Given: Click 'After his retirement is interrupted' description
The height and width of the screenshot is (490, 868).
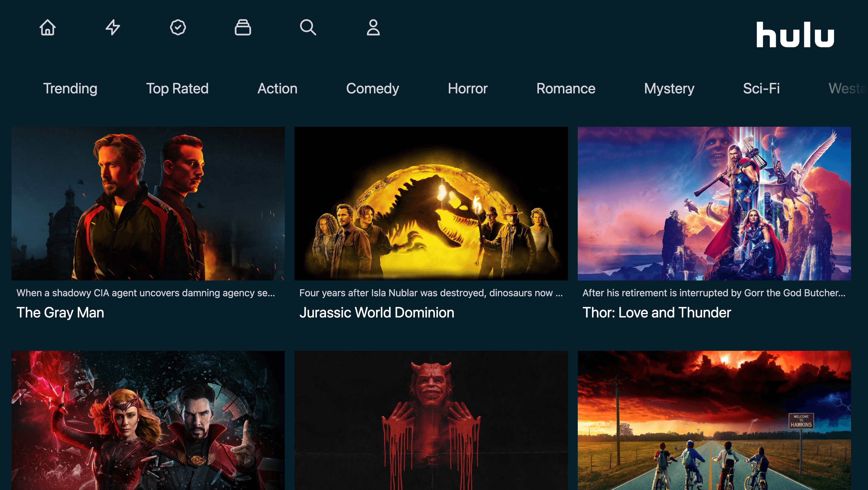Looking at the screenshot, I should pyautogui.click(x=714, y=293).
